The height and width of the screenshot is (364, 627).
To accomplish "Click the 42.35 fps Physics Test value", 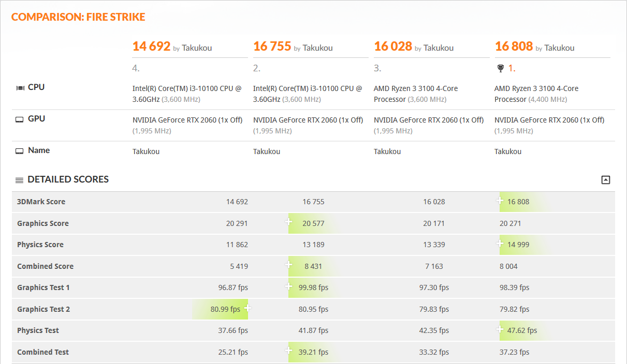I will click(x=434, y=330).
